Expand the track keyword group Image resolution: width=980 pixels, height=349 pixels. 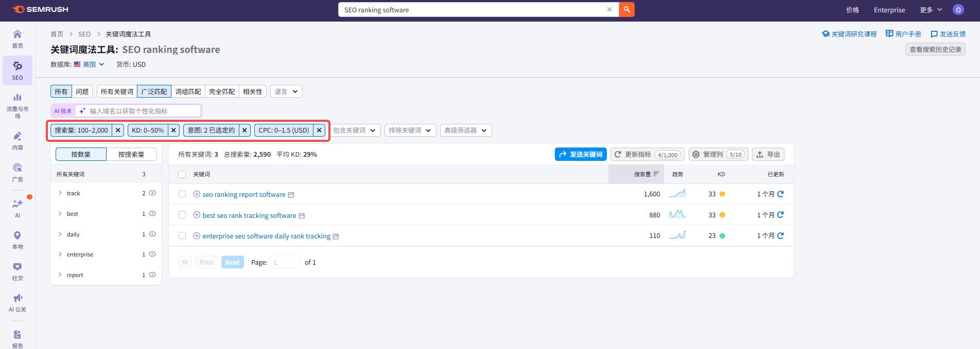pyautogui.click(x=60, y=193)
